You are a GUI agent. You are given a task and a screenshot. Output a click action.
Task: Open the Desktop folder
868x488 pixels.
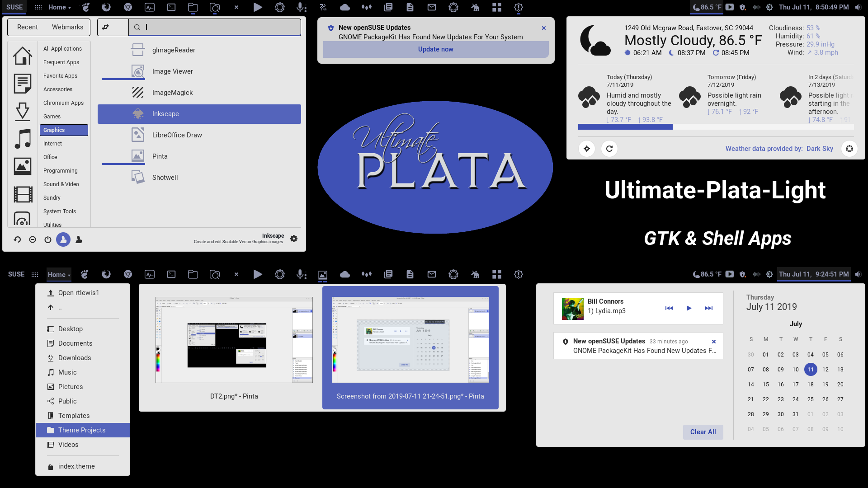pyautogui.click(x=83, y=329)
